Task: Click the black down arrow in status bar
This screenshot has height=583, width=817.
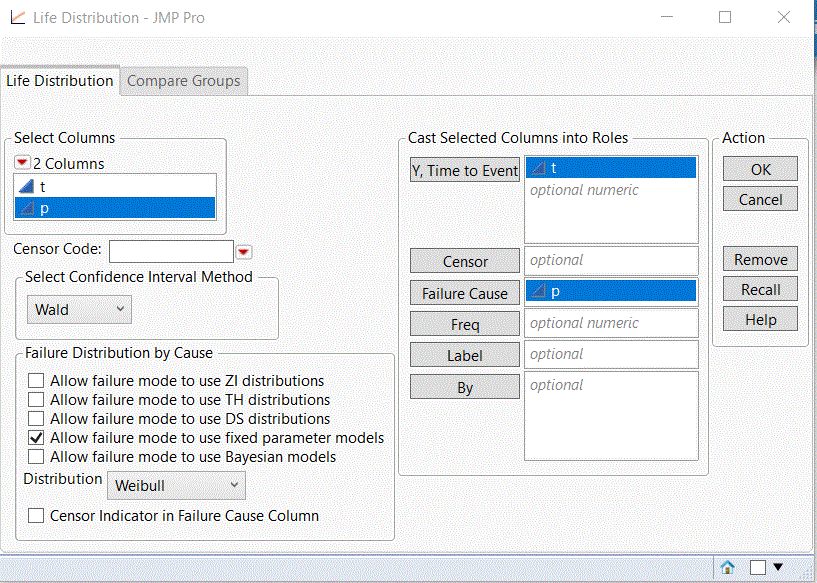Action: coord(779,568)
